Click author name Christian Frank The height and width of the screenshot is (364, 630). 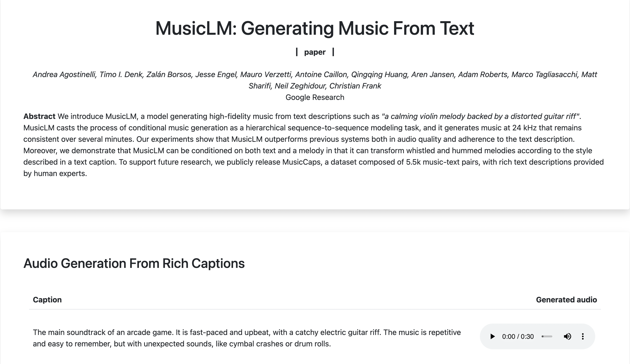(x=355, y=86)
